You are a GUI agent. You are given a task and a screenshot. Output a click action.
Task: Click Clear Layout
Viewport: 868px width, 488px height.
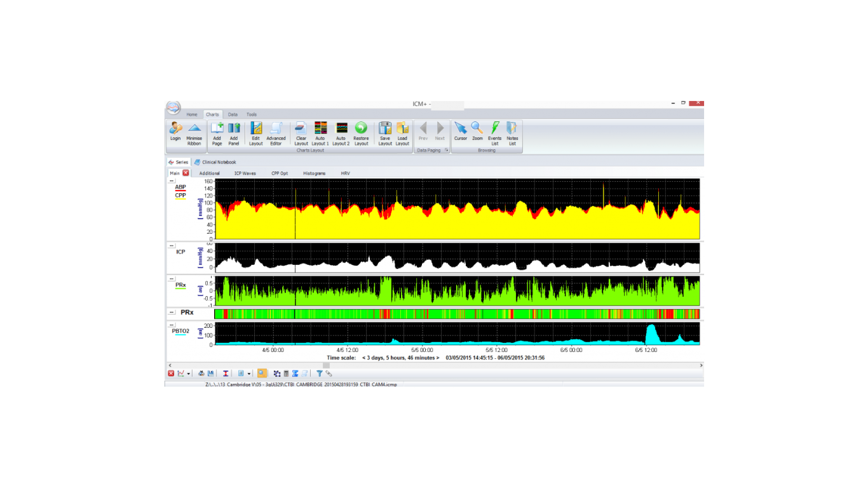pyautogui.click(x=301, y=132)
